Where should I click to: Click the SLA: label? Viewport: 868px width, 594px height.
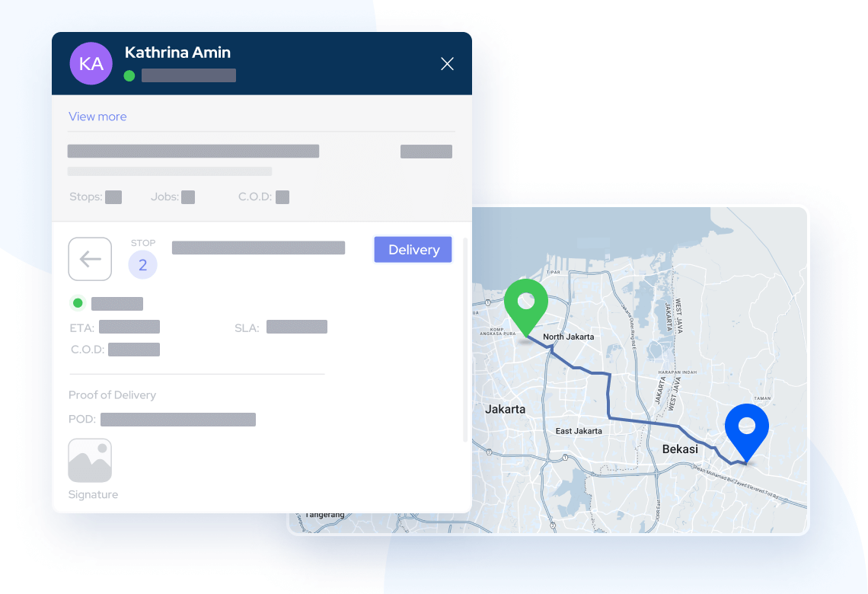[x=247, y=327]
